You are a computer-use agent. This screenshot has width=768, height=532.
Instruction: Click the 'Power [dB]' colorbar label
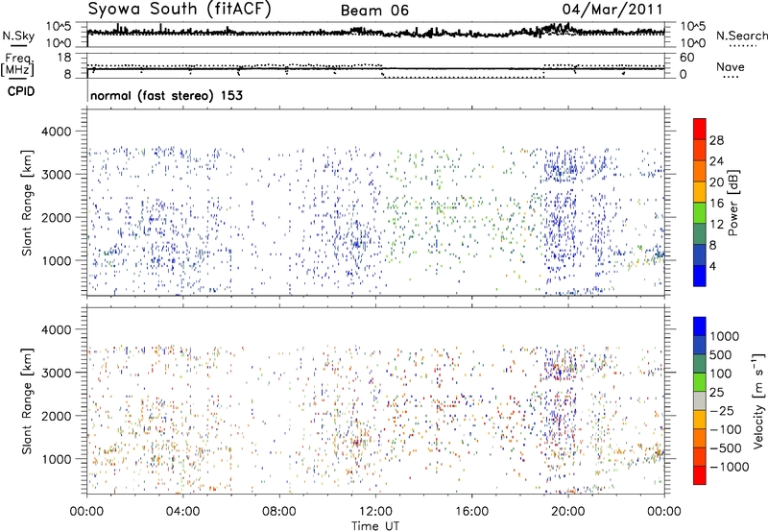point(732,203)
